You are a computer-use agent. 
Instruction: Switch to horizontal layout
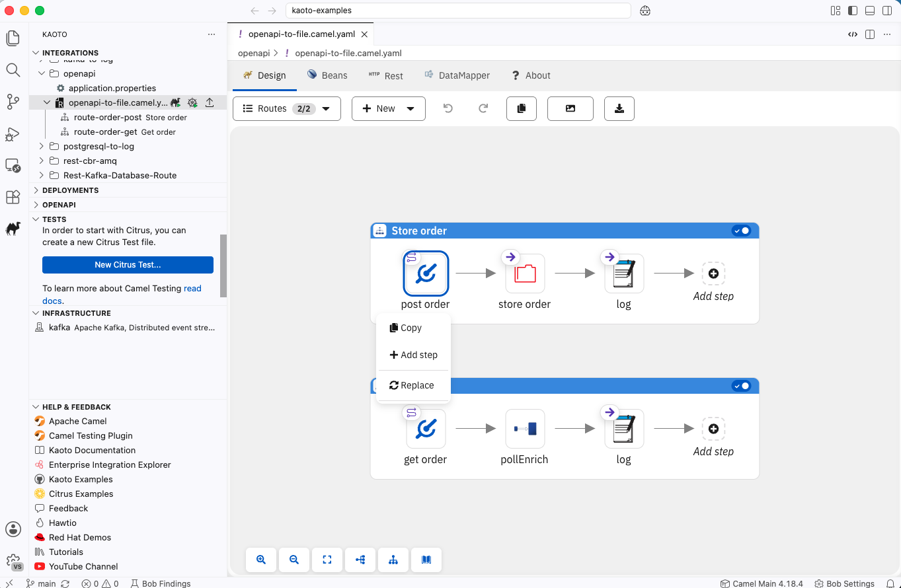click(x=360, y=560)
